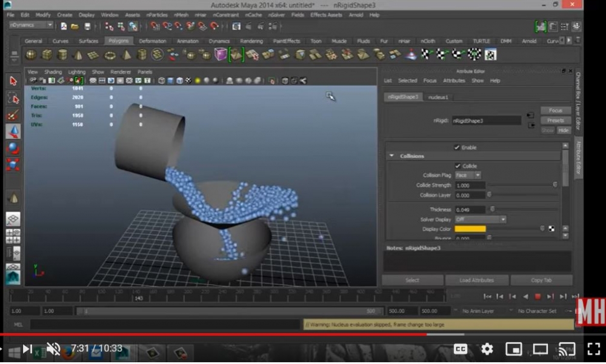This screenshot has width=606, height=364.
Task: Create a polygon cube from the shelf
Action: [47, 55]
